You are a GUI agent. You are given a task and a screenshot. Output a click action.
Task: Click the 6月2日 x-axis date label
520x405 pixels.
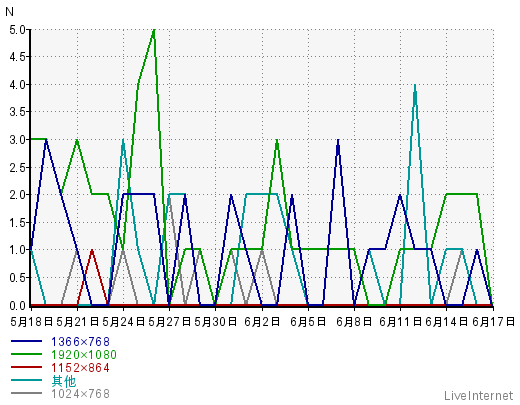(x=262, y=322)
